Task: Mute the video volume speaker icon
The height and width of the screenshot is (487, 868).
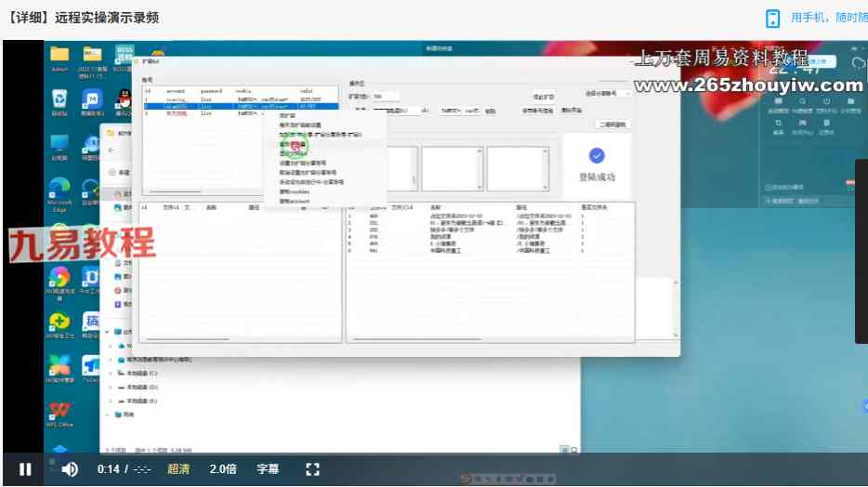Action: (x=70, y=469)
